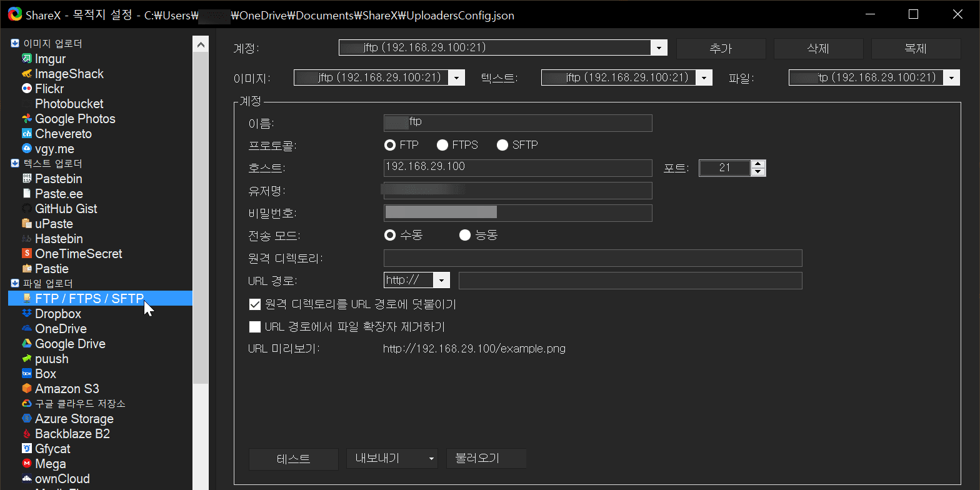Click the URL 경로 text field
The height and width of the screenshot is (490, 980).
pyautogui.click(x=630, y=280)
